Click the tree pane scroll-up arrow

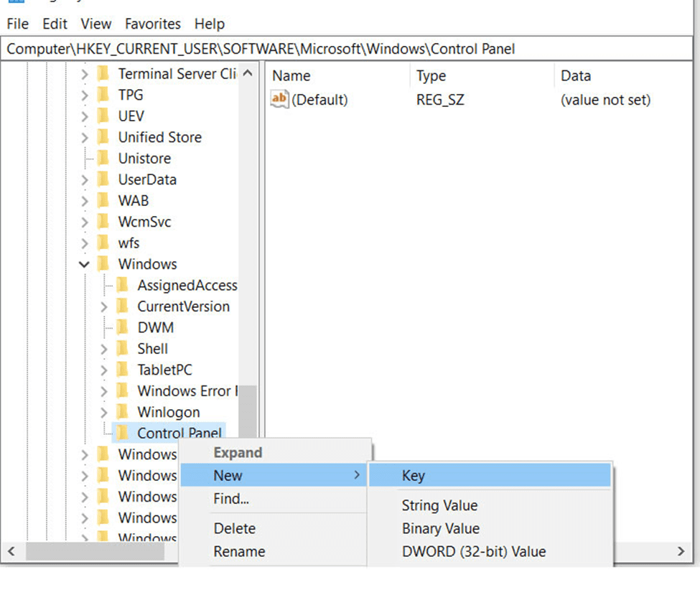coord(248,74)
